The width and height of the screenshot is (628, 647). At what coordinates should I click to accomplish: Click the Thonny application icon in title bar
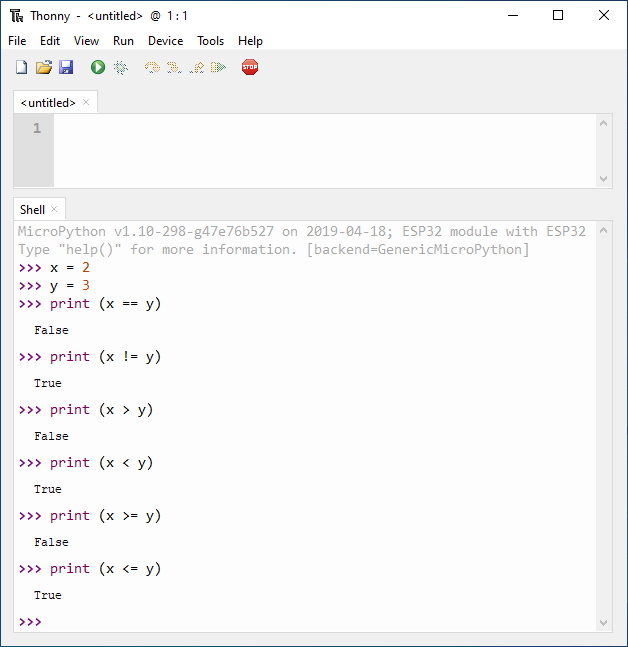point(17,16)
